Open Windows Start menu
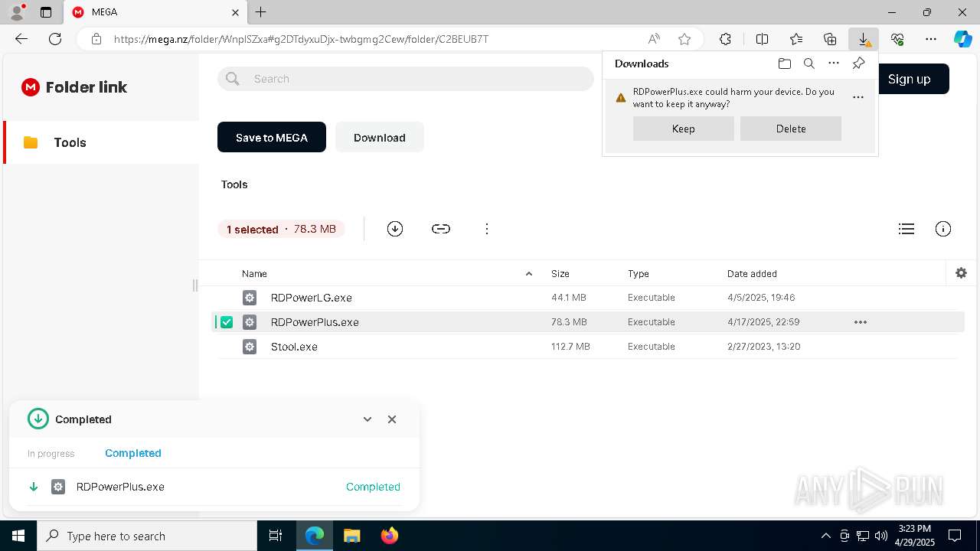The image size is (980, 551). tap(18, 536)
